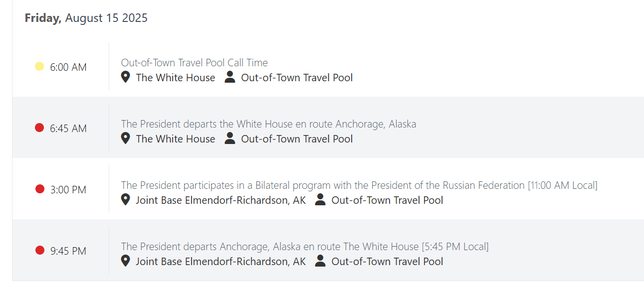The height and width of the screenshot is (287, 644).
Task: Click the 3:00 PM time label
Action: tap(68, 190)
